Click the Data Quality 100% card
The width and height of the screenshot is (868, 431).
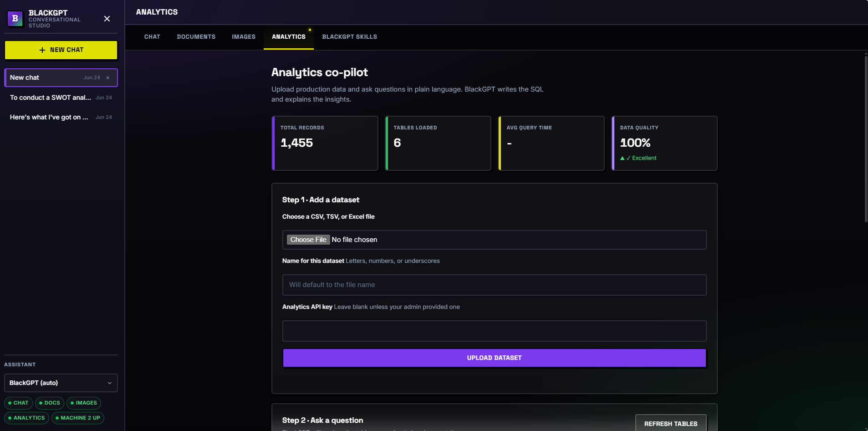pyautogui.click(x=664, y=144)
